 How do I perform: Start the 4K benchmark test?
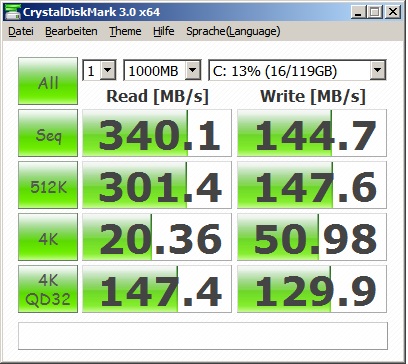pos(48,237)
